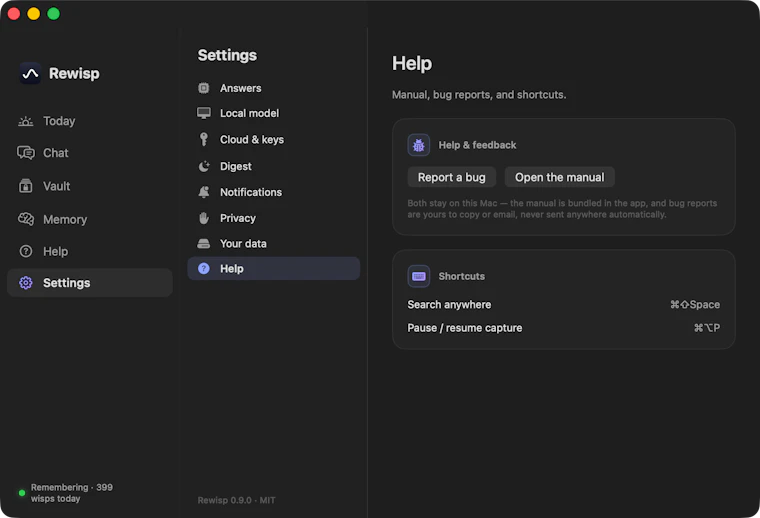Click the note about staying on this Mac

tap(562, 209)
